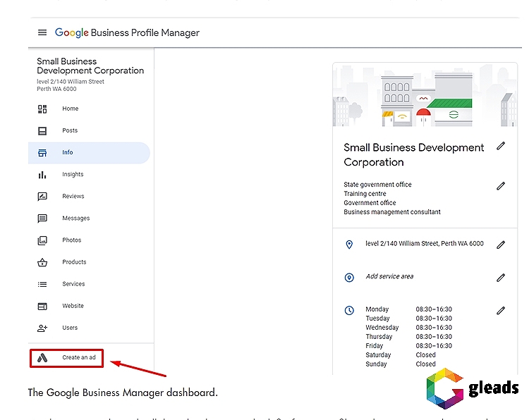Navigate to Products section
The width and height of the screenshot is (529, 420).
point(74,262)
